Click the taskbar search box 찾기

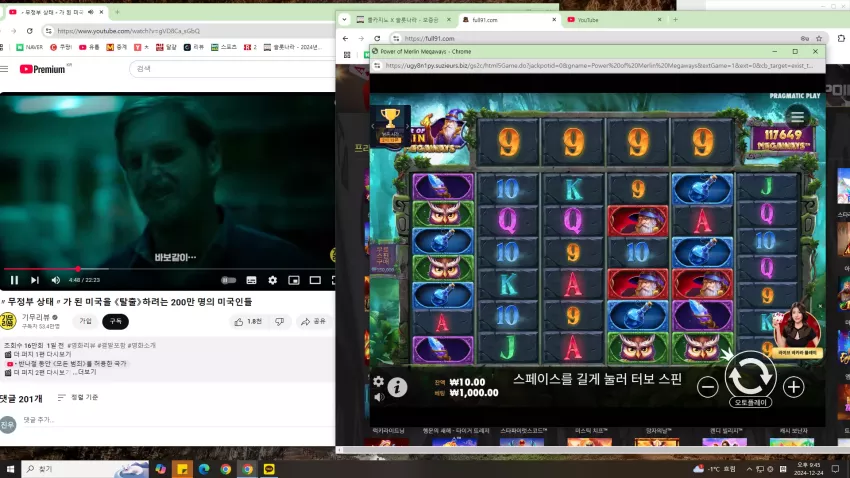[x=87, y=469]
